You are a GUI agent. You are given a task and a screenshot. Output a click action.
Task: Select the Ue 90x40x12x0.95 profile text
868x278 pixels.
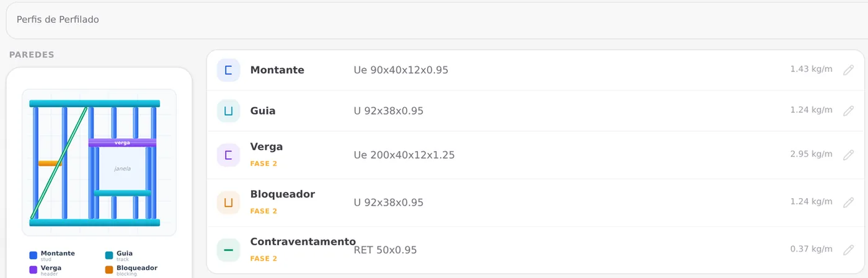401,70
